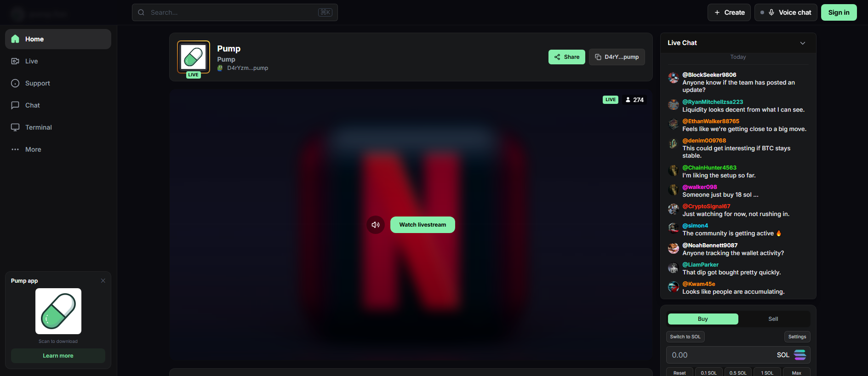Click denim009768's avatar

click(x=674, y=144)
